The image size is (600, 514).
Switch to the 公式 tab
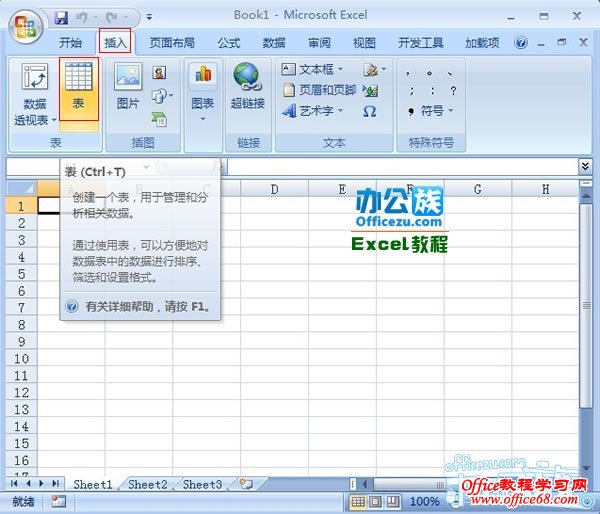tap(229, 43)
